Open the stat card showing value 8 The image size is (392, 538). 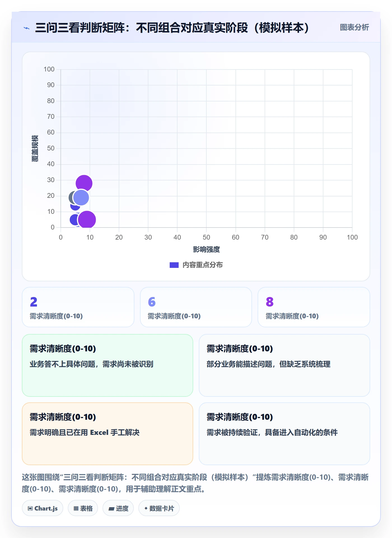tap(314, 307)
